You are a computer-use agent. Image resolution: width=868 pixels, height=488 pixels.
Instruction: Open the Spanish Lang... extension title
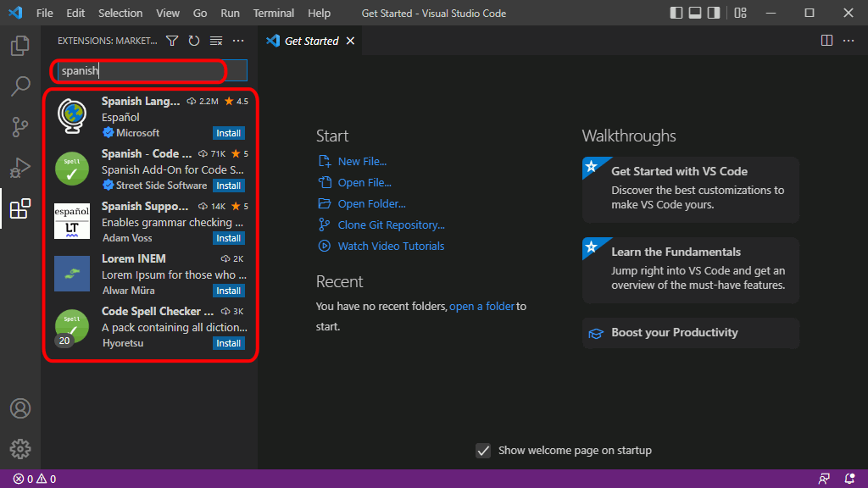pyautogui.click(x=141, y=102)
